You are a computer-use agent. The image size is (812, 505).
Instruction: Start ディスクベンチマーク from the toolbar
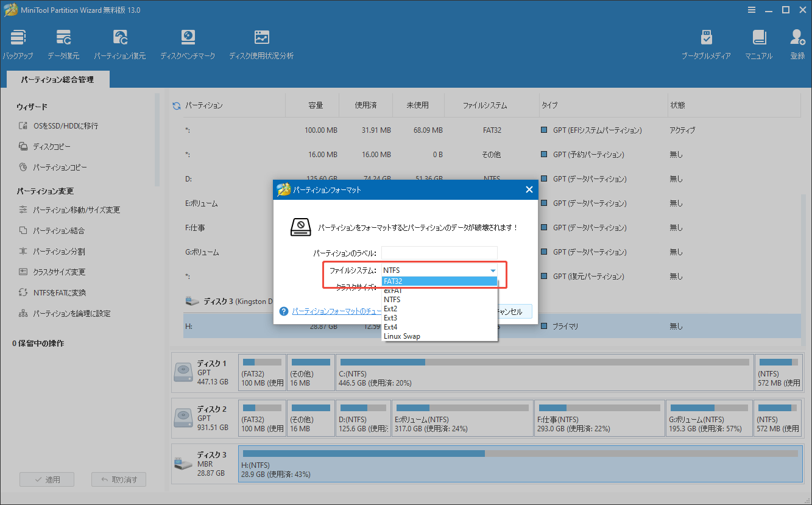[188, 44]
